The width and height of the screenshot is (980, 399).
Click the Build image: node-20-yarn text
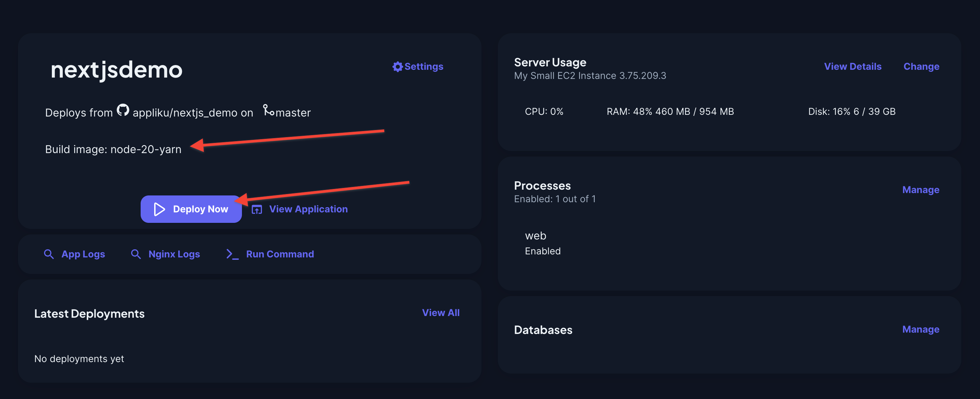pyautogui.click(x=114, y=149)
